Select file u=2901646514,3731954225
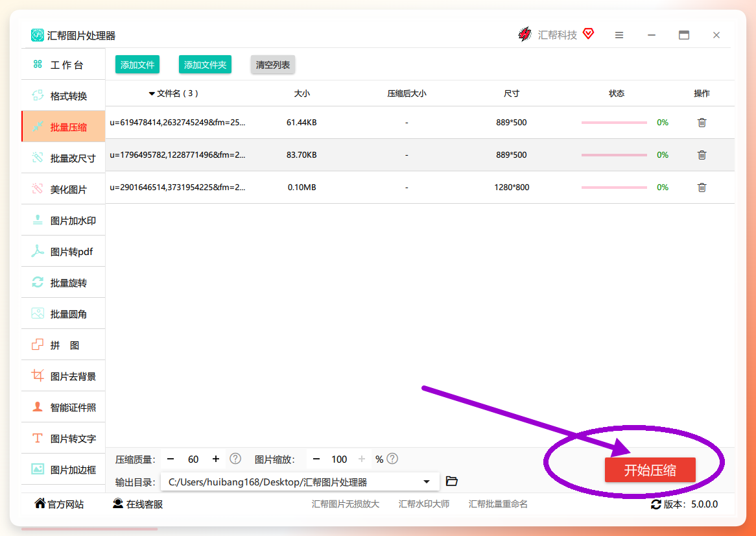756x536 pixels. point(178,187)
